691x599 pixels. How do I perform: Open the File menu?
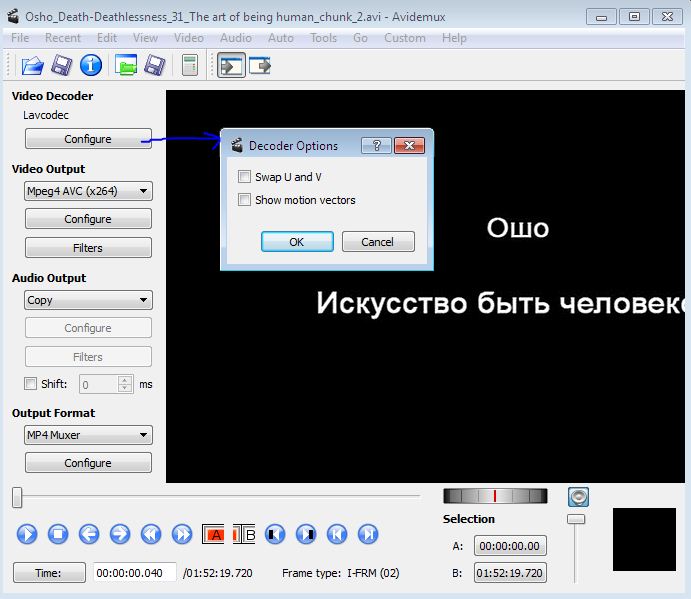pos(20,38)
